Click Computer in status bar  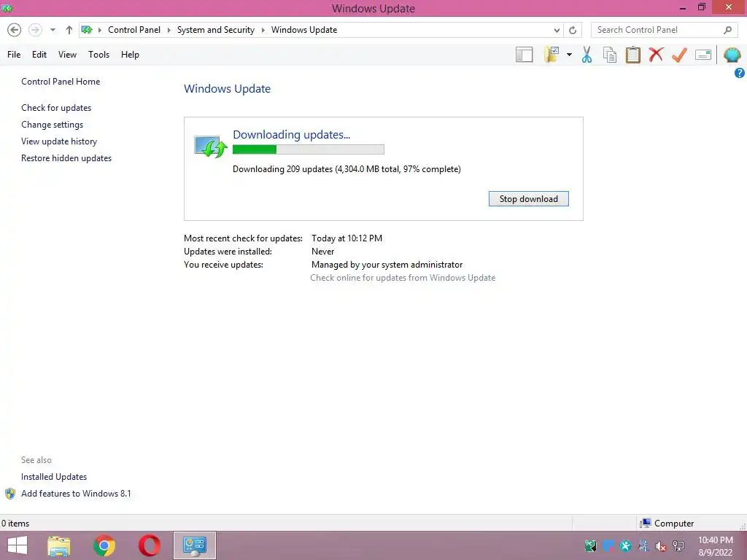667,524
